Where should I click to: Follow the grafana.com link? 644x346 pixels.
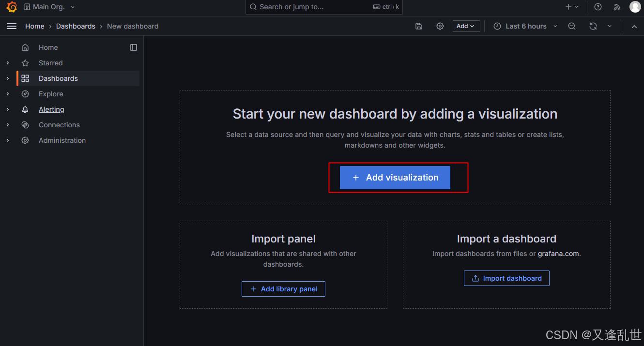coord(558,254)
